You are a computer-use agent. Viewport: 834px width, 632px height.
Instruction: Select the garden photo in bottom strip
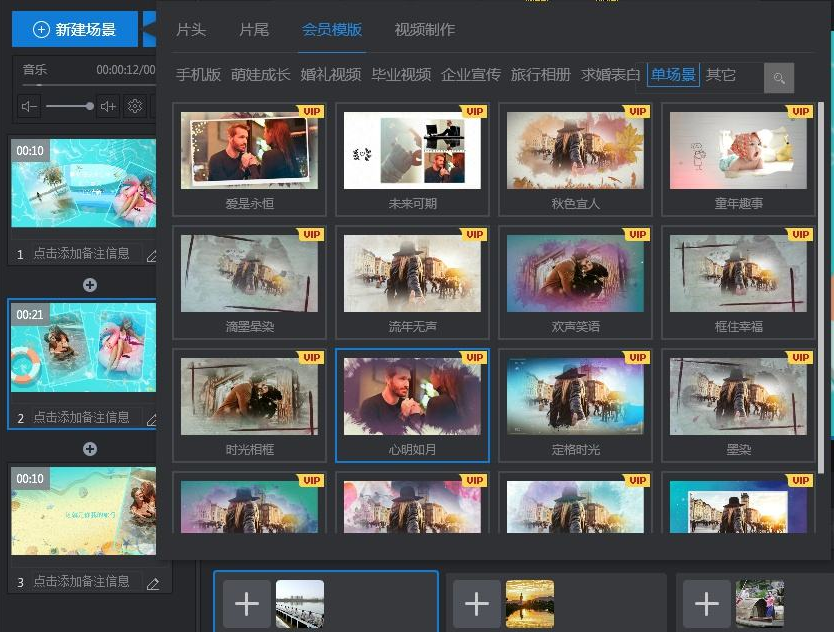pos(760,604)
